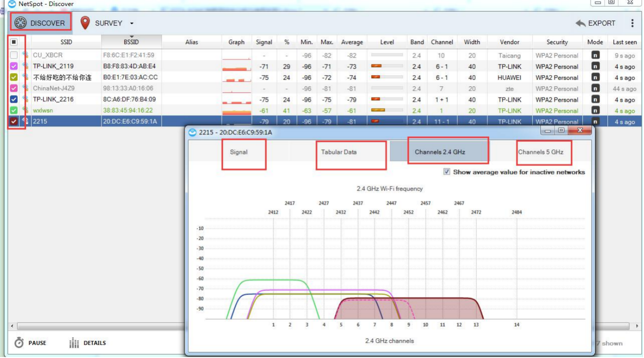Sort by the BSSID column header
The width and height of the screenshot is (644, 358).
[x=132, y=42]
